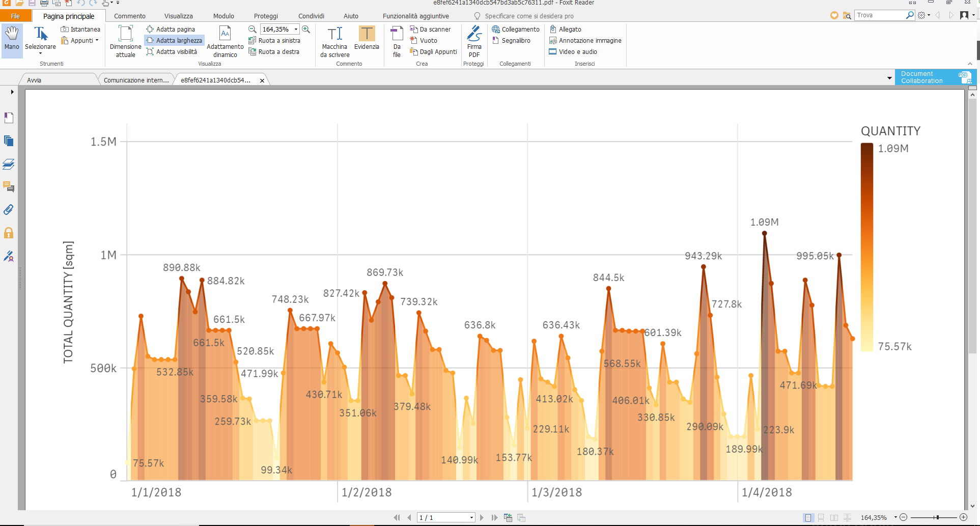Viewport: 980px width, 526px height.
Task: Open the File menu
Action: click(15, 16)
